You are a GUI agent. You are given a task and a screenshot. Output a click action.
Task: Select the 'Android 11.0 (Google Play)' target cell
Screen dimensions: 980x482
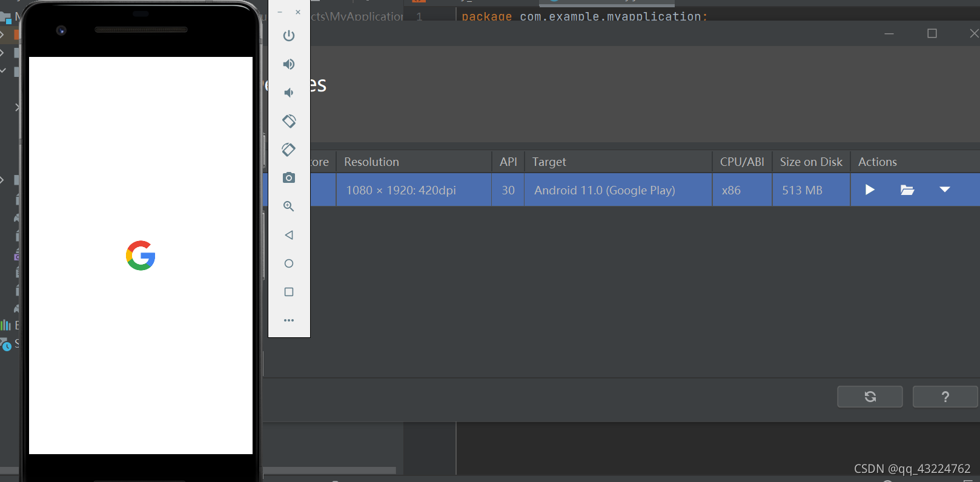pos(618,190)
